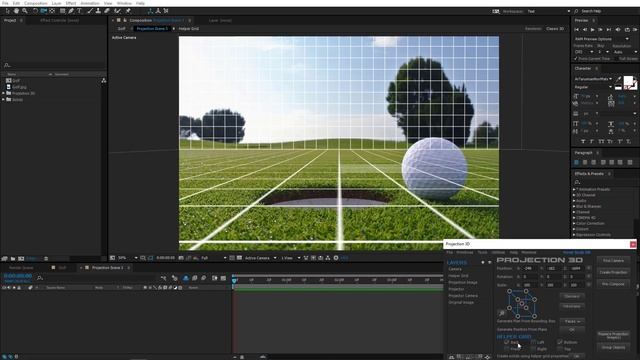Play the preview
Image resolution: width=640 pixels, height=360 pixels.
tap(593, 29)
